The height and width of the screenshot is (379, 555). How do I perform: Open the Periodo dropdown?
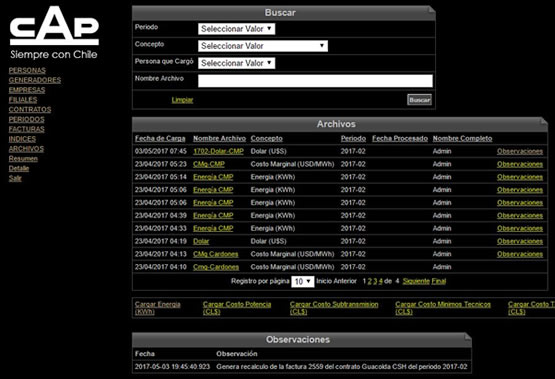236,29
